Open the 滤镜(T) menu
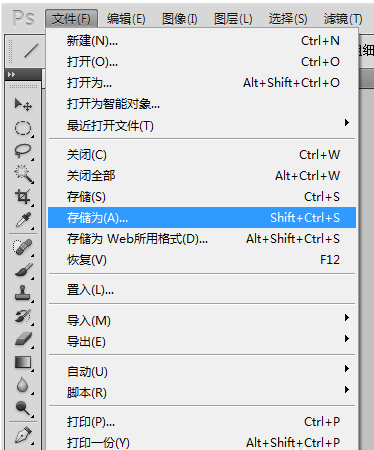374x450 pixels. tap(343, 19)
